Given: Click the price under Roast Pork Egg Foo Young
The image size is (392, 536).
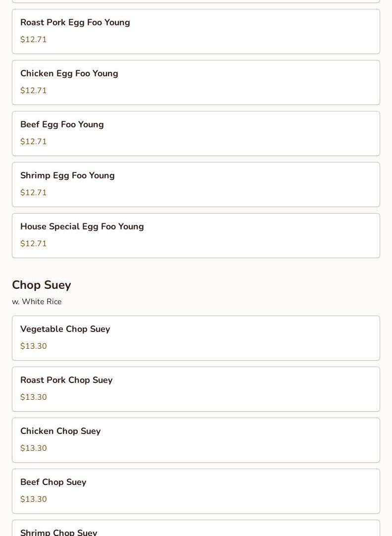Looking at the screenshot, I should (34, 40).
